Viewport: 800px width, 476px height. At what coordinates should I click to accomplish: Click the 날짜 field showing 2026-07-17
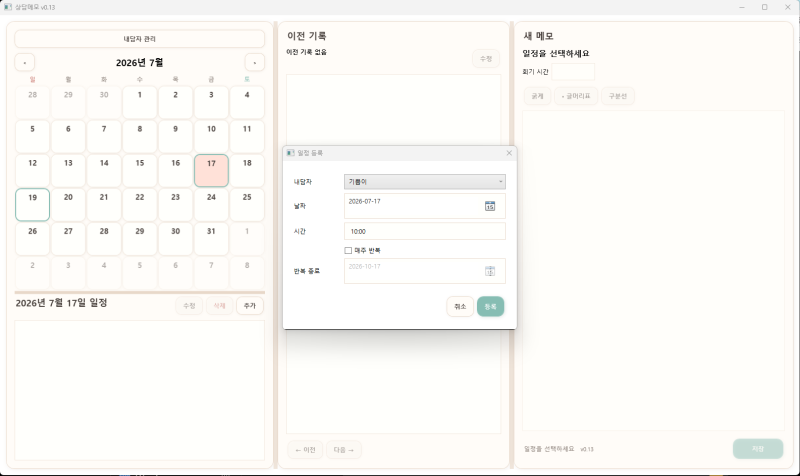click(x=424, y=206)
